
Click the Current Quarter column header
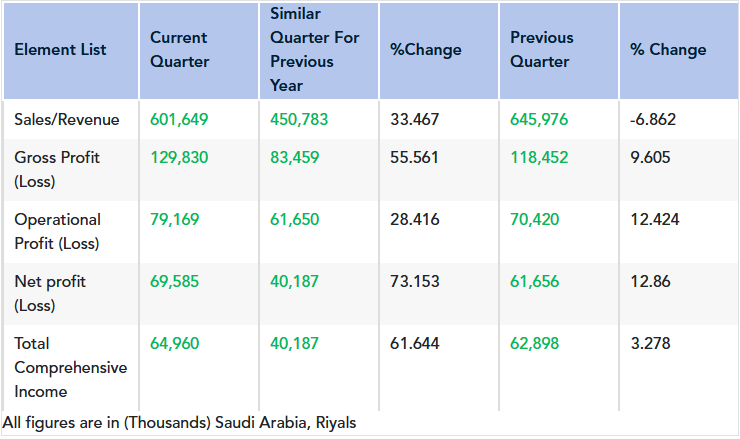179,50
